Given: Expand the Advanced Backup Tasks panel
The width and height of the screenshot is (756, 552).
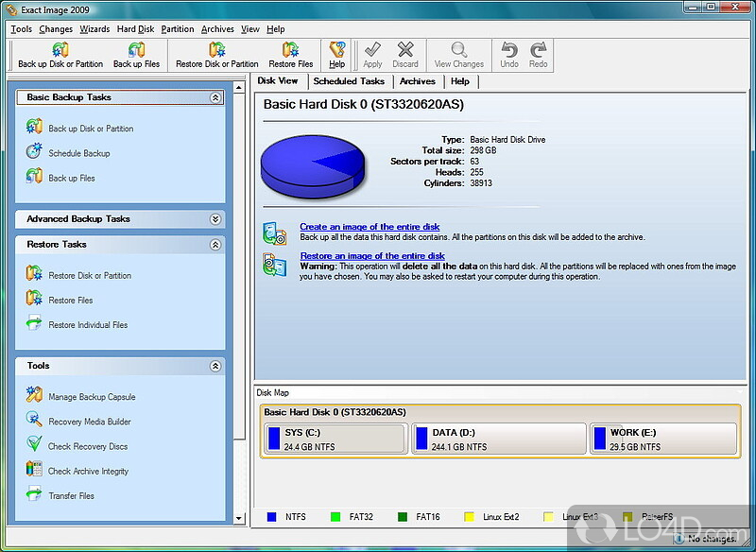Looking at the screenshot, I should coord(215,219).
